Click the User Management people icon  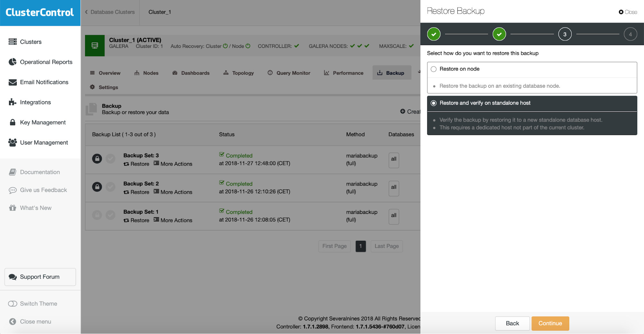click(13, 142)
